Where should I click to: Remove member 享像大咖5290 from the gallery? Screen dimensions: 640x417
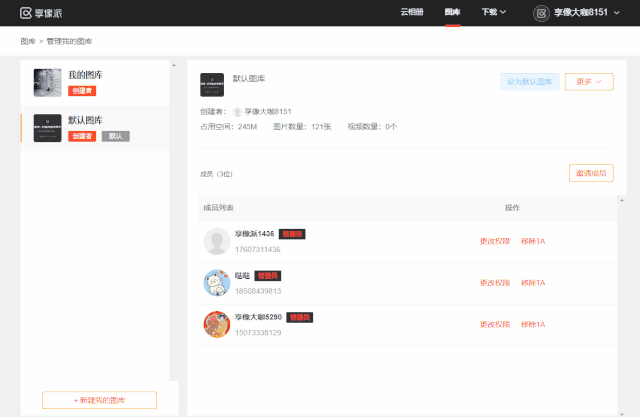click(532, 324)
